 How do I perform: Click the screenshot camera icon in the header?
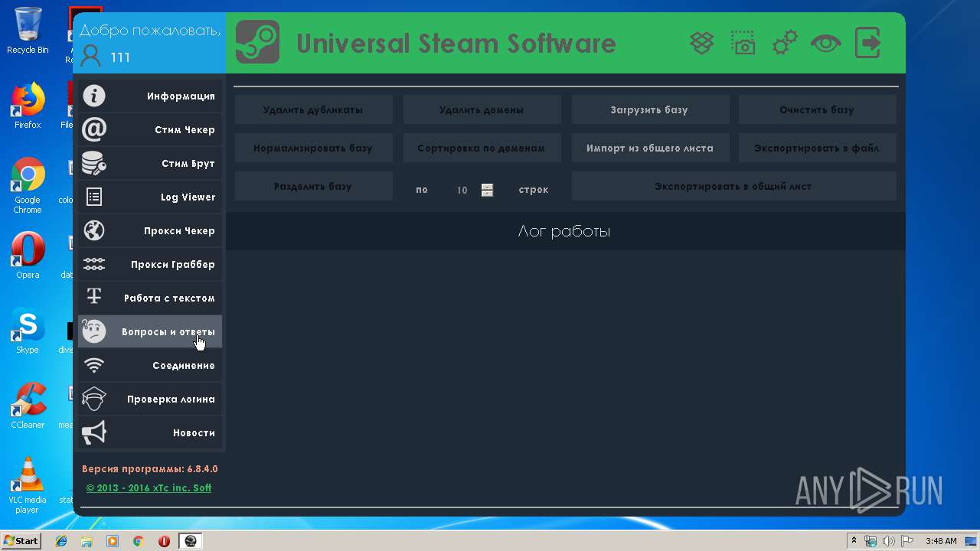(x=743, y=43)
